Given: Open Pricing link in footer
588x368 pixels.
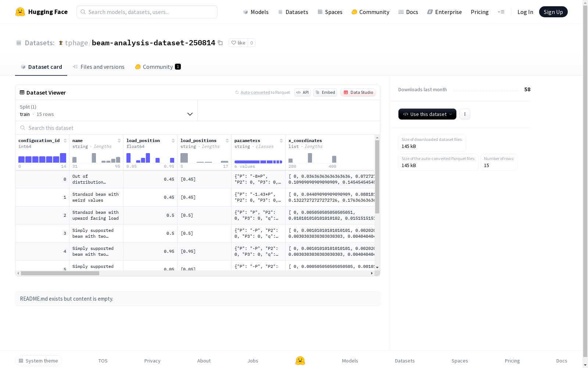Looking at the screenshot, I should [x=512, y=361].
